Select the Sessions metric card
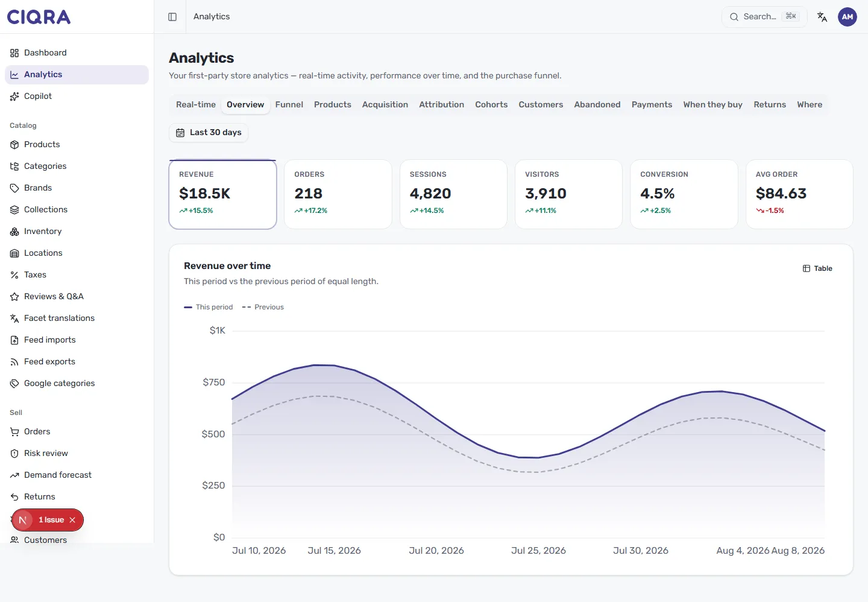Image resolution: width=868 pixels, height=602 pixels. point(453,194)
